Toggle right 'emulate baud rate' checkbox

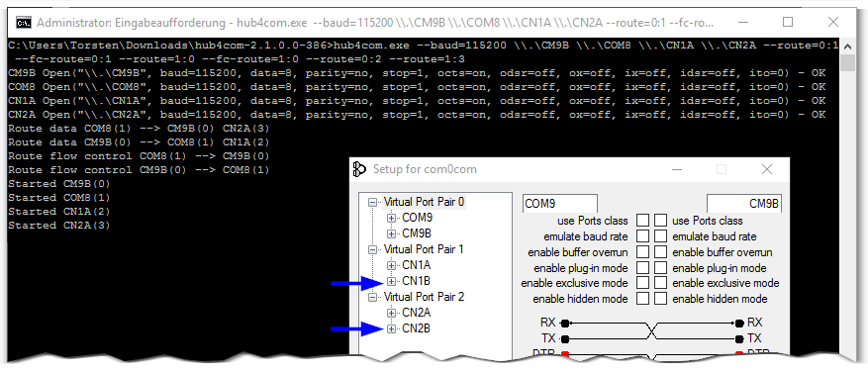click(x=660, y=236)
